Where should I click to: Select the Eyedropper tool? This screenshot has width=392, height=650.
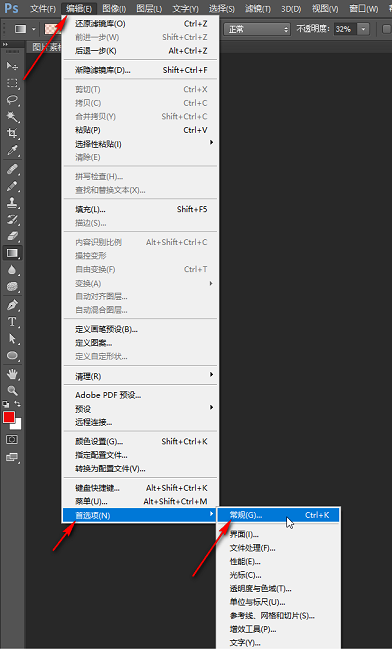[12, 150]
